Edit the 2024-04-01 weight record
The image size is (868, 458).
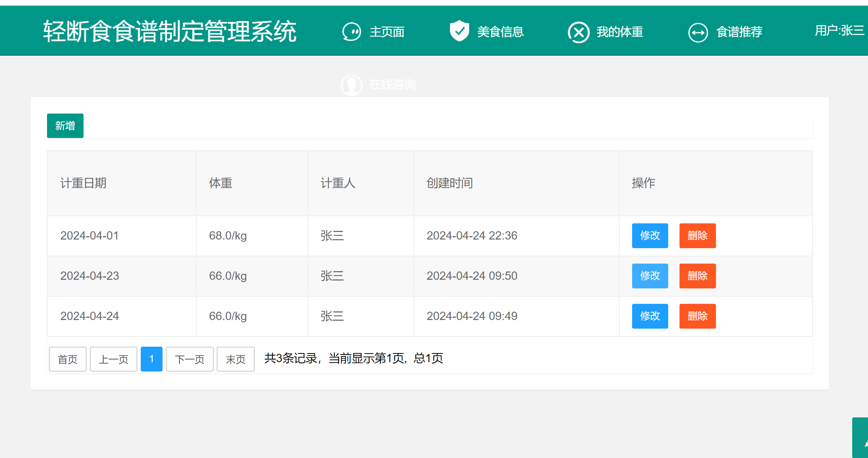point(650,236)
